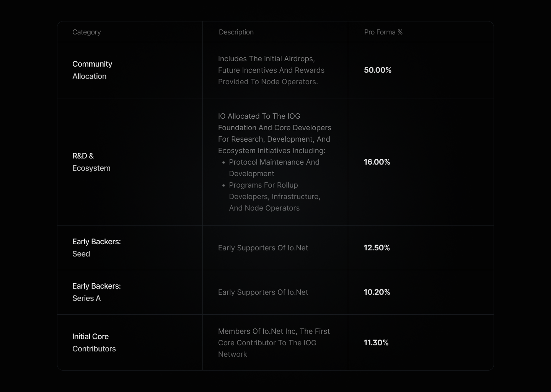Click the Description column header
Viewport: 551px width, 392px height.
point(236,32)
